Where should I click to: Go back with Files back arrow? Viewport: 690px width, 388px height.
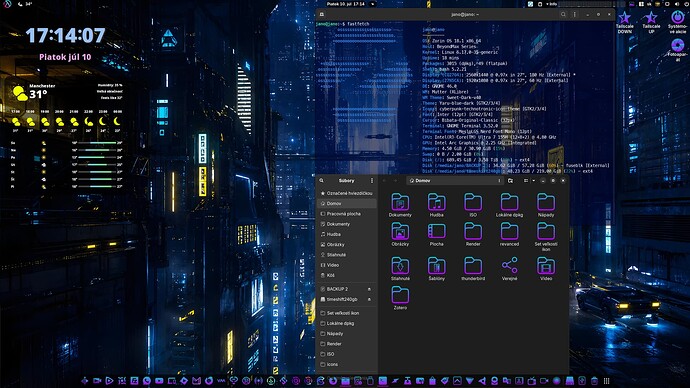tap(384, 180)
